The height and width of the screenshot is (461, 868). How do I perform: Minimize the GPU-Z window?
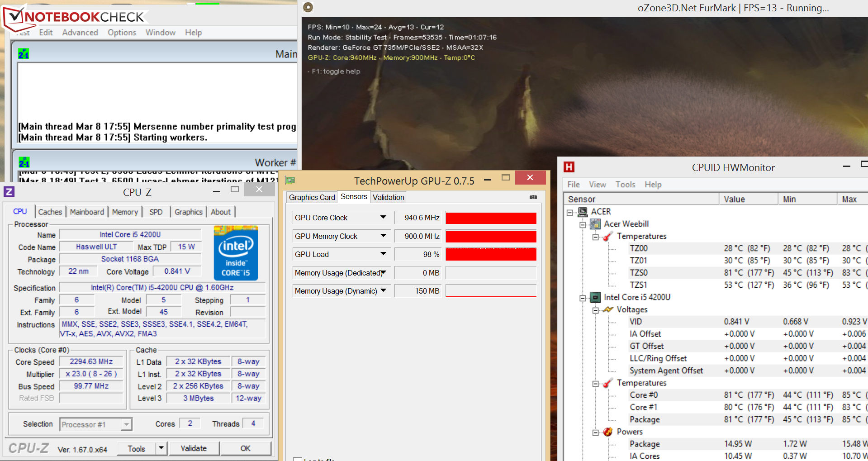point(488,180)
